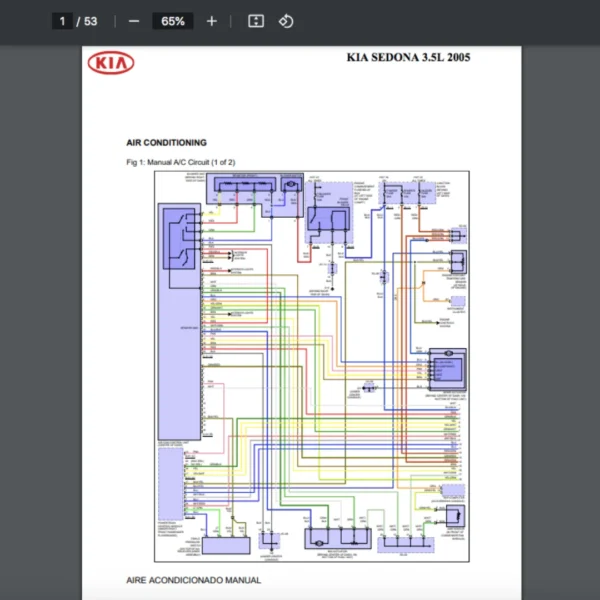
Task: Click the small component box at diagram top right
Action: tap(457, 235)
